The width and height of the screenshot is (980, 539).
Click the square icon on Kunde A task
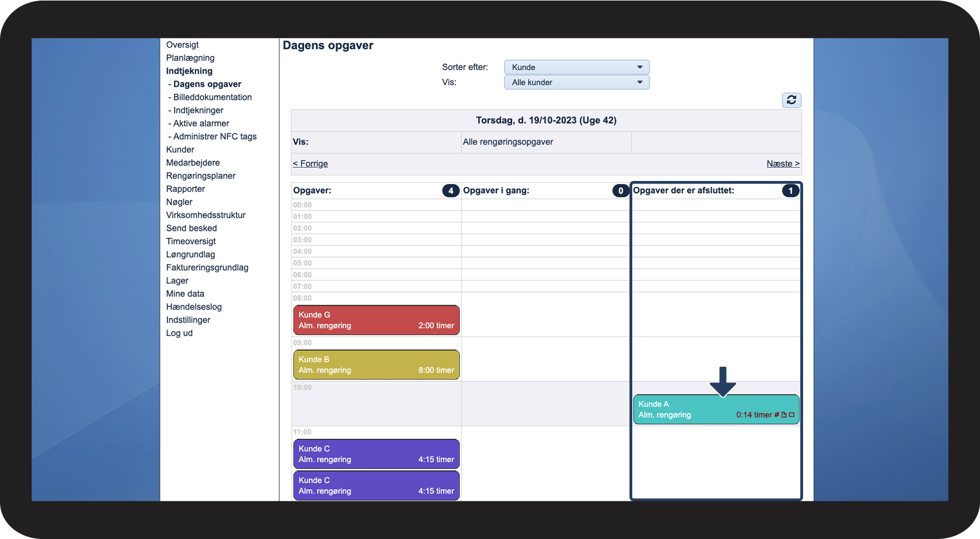coord(791,415)
